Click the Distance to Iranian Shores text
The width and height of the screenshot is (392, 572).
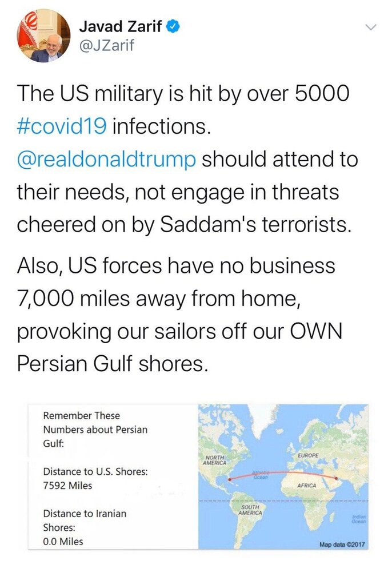click(85, 521)
